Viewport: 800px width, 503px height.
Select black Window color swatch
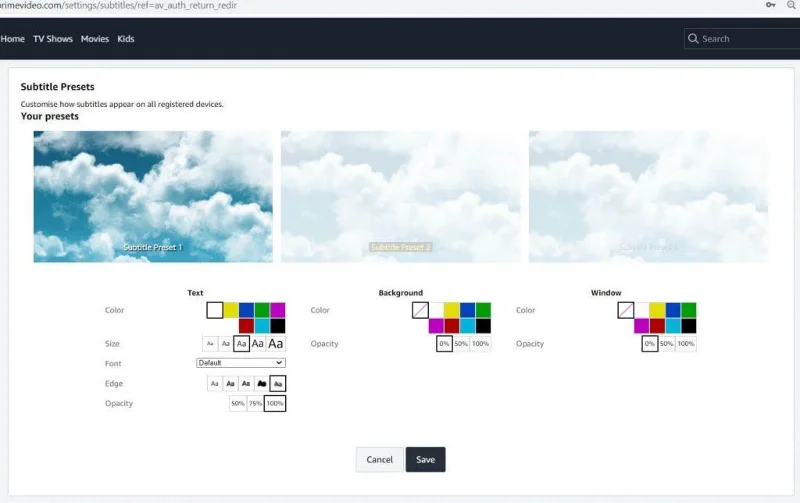click(689, 325)
